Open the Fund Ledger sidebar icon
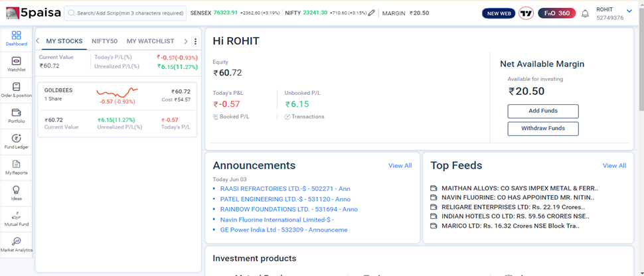Viewport: 644px width, 276px height. [17, 139]
